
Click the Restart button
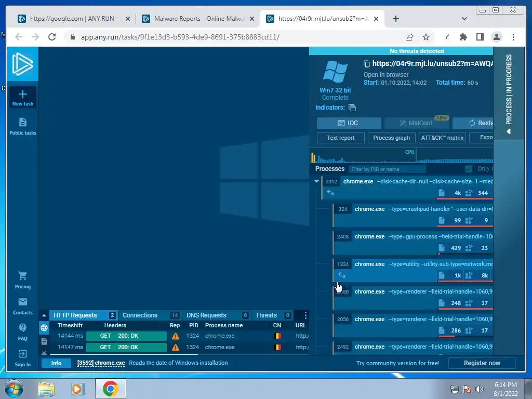tap(473, 123)
